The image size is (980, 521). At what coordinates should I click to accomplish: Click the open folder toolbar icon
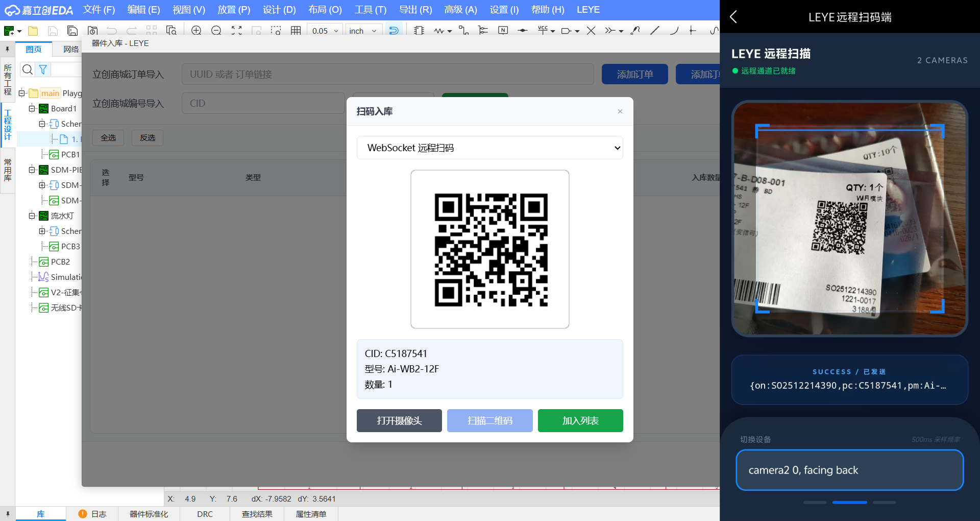(x=33, y=31)
